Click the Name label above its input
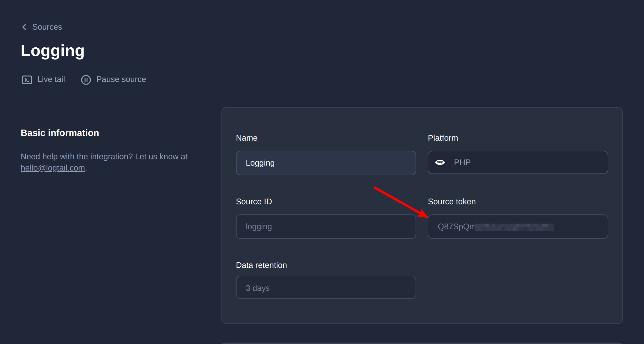The image size is (644, 344). pos(246,138)
